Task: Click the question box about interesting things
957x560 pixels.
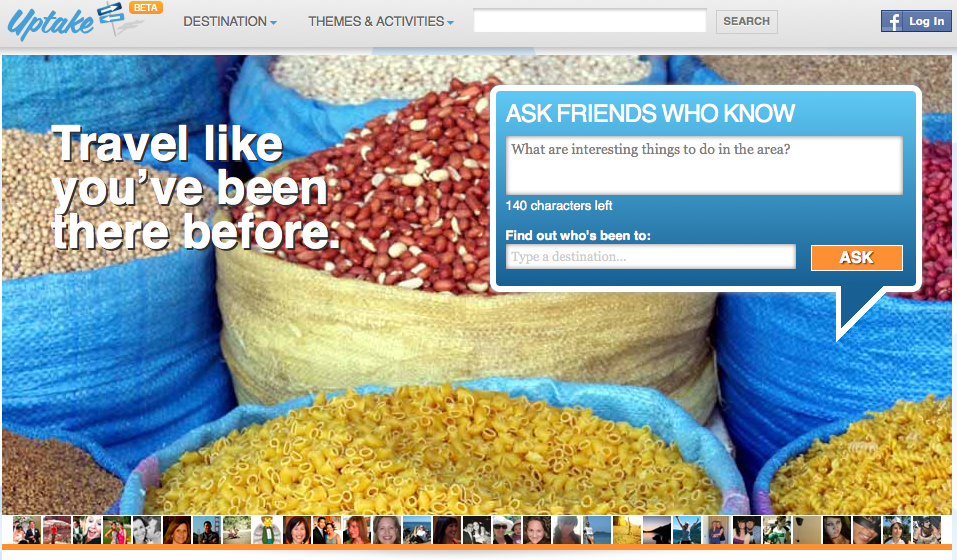Action: tap(704, 165)
